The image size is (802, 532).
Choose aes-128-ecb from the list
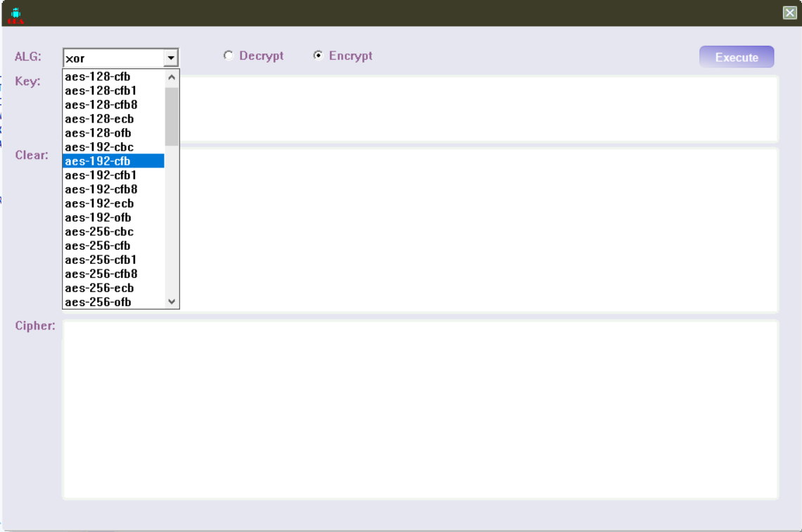(x=113, y=119)
